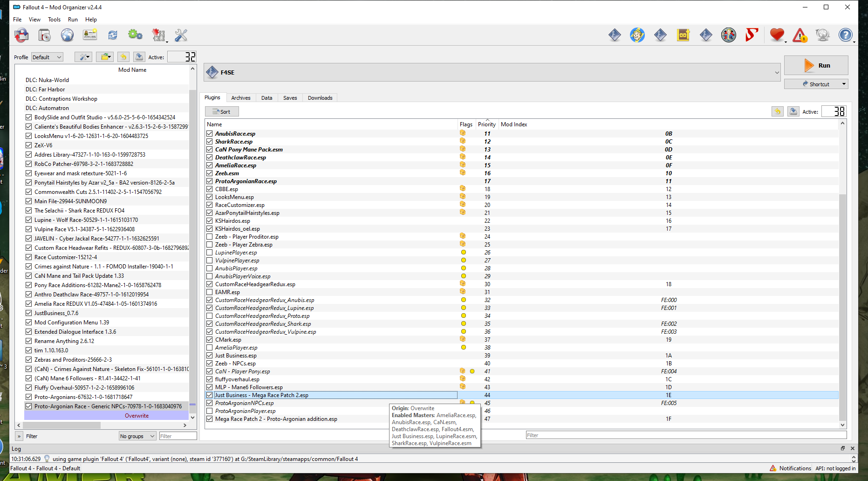Open the warning triangle problems icon
868x481 pixels.
800,35
